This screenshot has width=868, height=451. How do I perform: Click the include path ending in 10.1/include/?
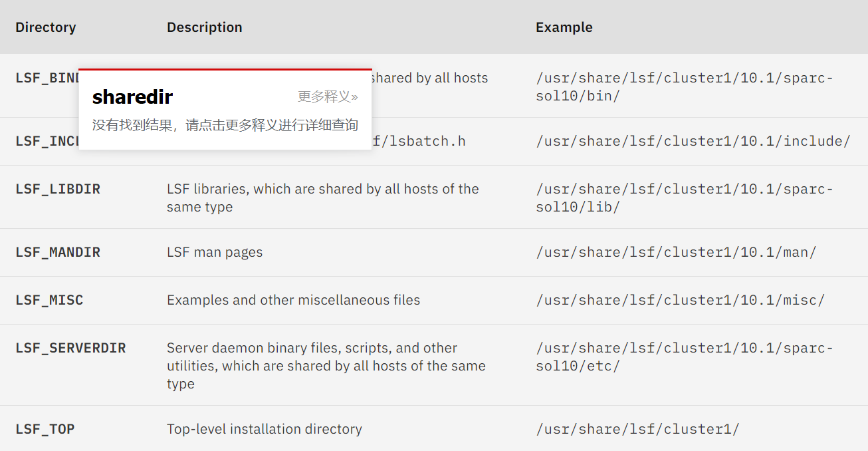(691, 140)
